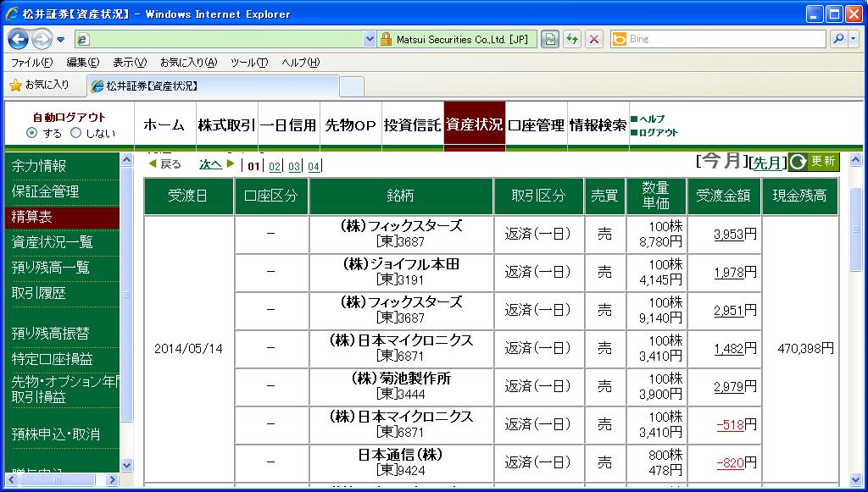Open the ヘルプ(H) menu
The image size is (868, 492).
pos(301,63)
